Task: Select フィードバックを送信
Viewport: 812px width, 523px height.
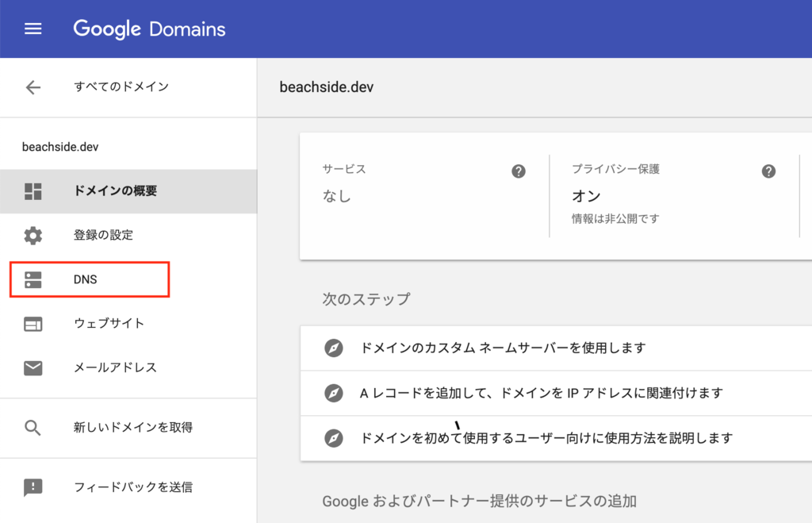Action: 128,488
